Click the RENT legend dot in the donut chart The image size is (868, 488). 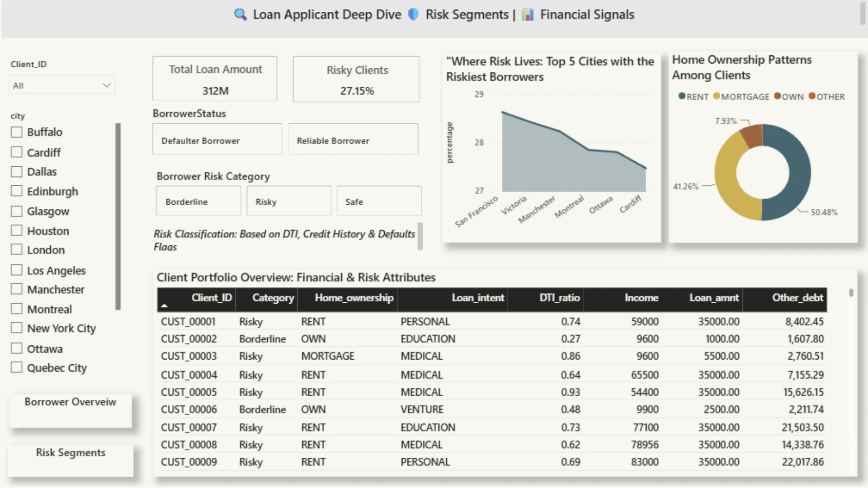[682, 96]
